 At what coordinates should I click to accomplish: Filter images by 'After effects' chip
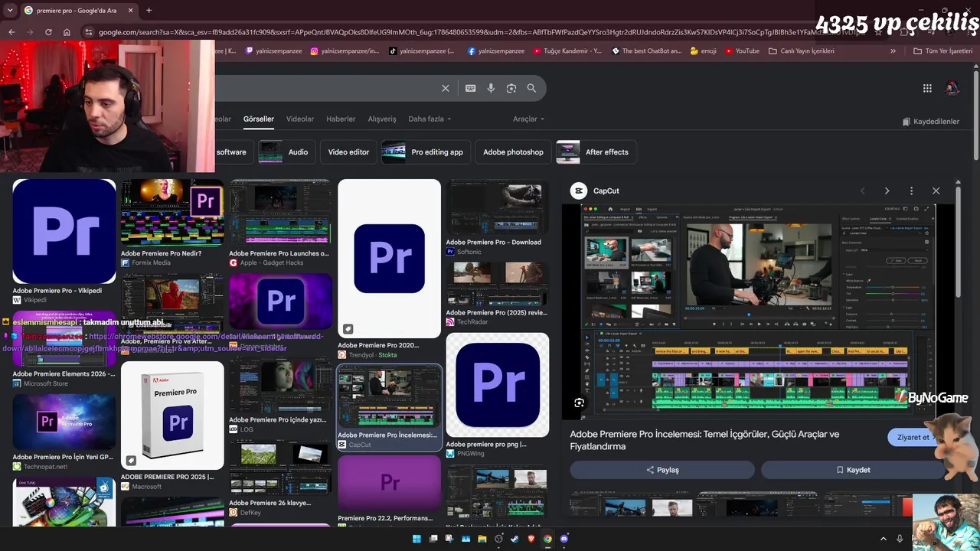click(595, 152)
